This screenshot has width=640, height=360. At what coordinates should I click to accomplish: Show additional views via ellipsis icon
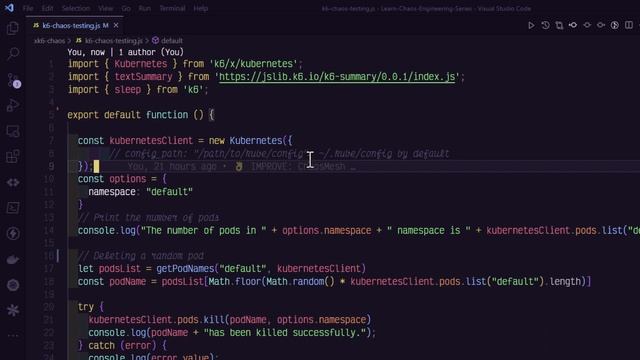coord(13,336)
